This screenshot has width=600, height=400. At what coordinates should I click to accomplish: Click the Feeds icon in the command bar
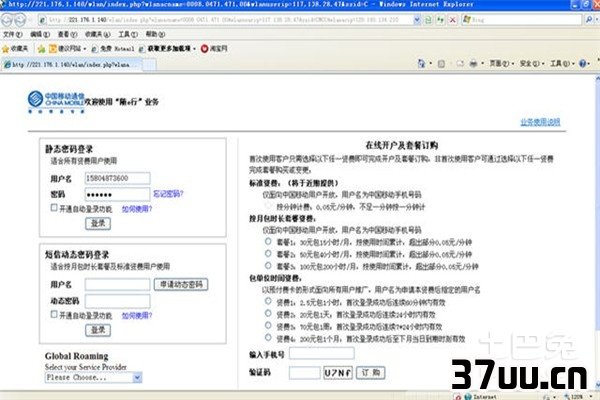[441, 64]
